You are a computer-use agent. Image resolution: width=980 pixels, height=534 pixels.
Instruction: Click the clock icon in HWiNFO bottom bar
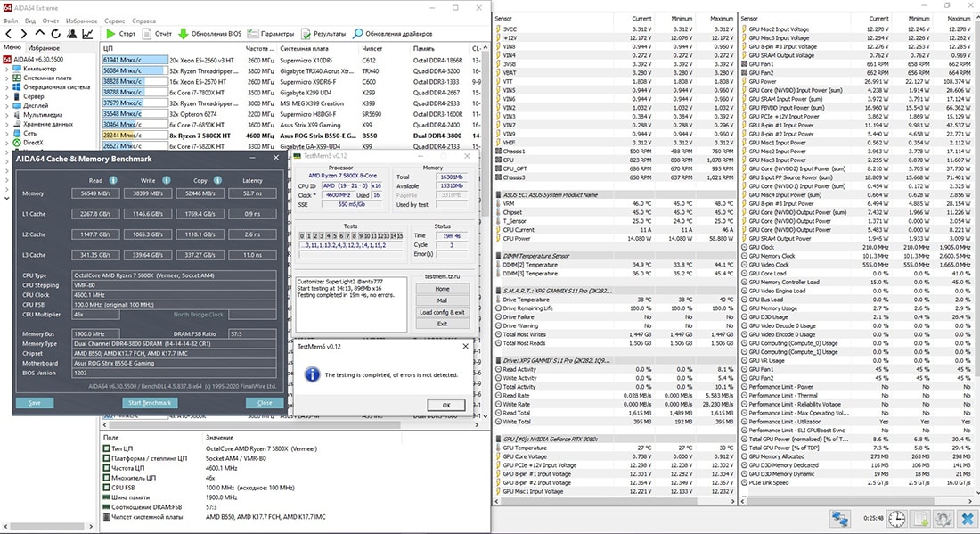tap(899, 518)
